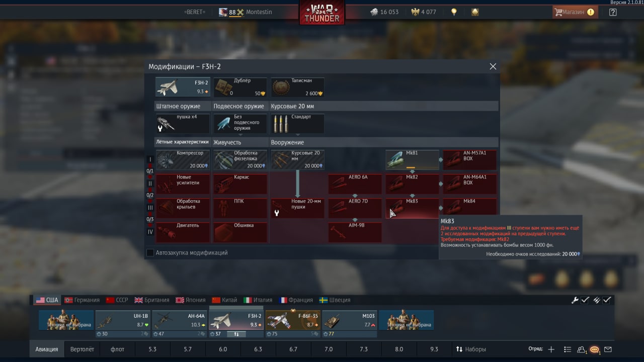Screen dimensions: 644x362
Task: Switch to США nation tab
Action: pyautogui.click(x=47, y=300)
